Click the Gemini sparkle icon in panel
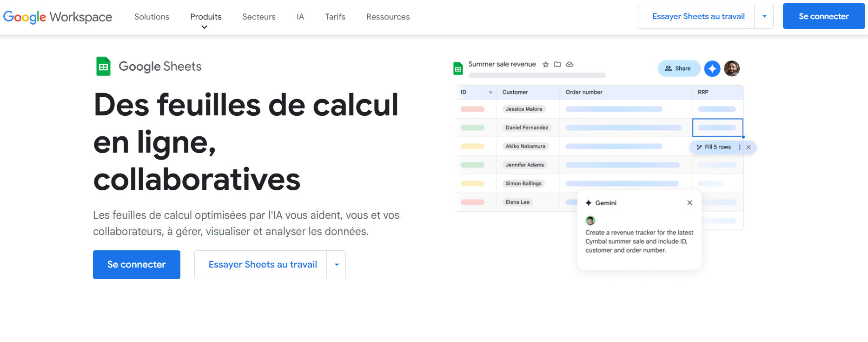868x342 pixels. click(589, 203)
